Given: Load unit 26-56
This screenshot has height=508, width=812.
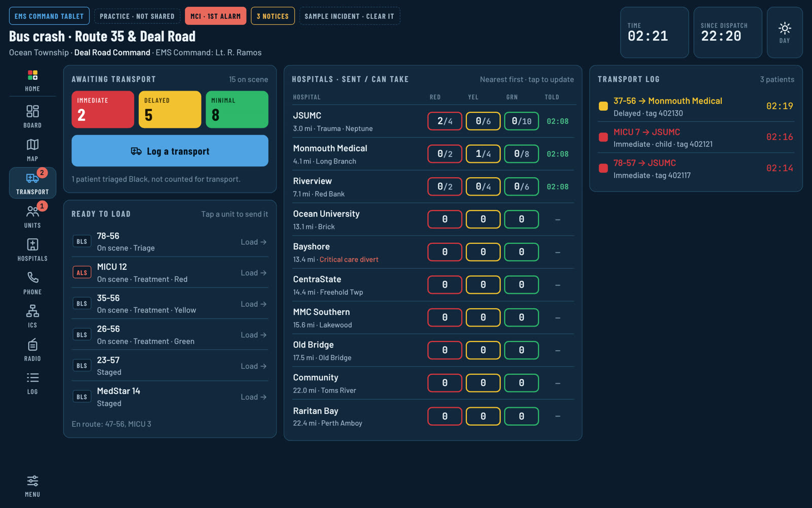Looking at the screenshot, I should pos(170,335).
